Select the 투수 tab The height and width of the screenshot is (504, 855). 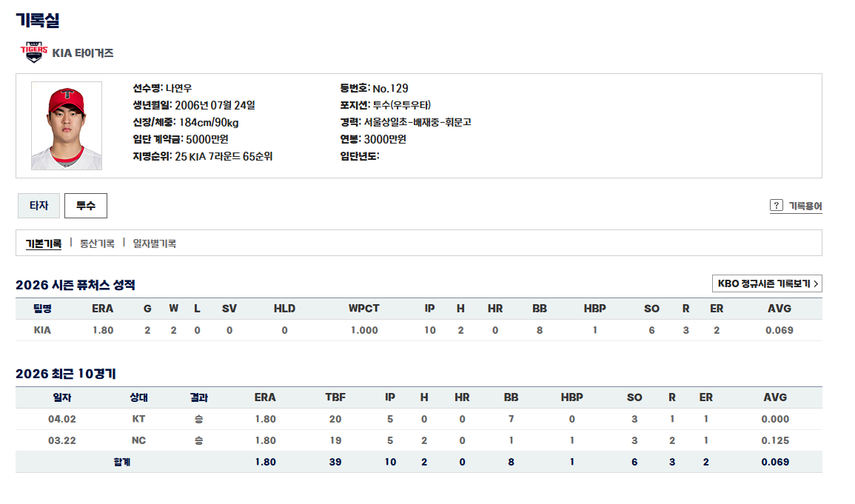click(x=86, y=206)
